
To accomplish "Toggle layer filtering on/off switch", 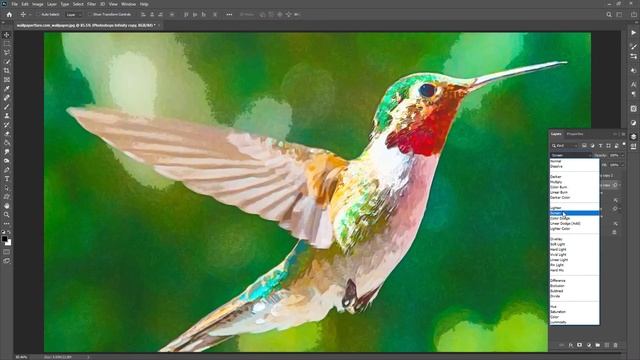I will coord(624,145).
